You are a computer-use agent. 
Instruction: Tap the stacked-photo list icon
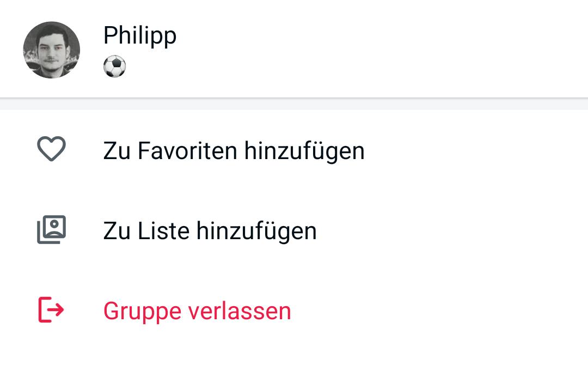(x=51, y=230)
